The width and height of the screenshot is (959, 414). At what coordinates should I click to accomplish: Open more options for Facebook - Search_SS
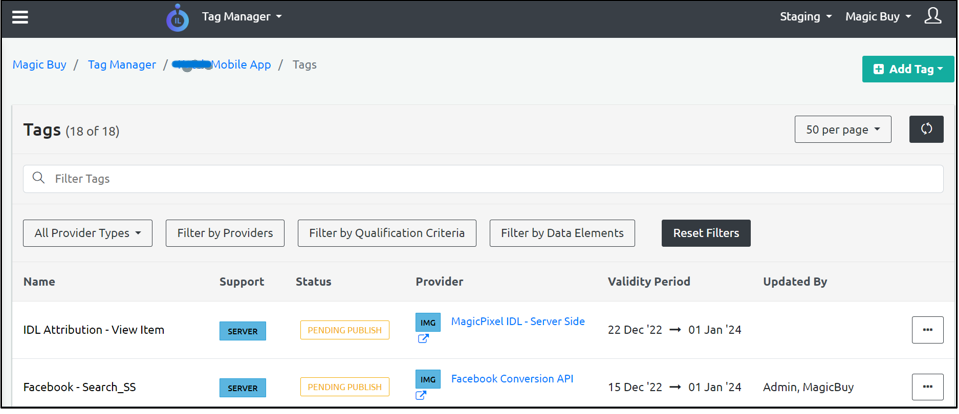927,387
